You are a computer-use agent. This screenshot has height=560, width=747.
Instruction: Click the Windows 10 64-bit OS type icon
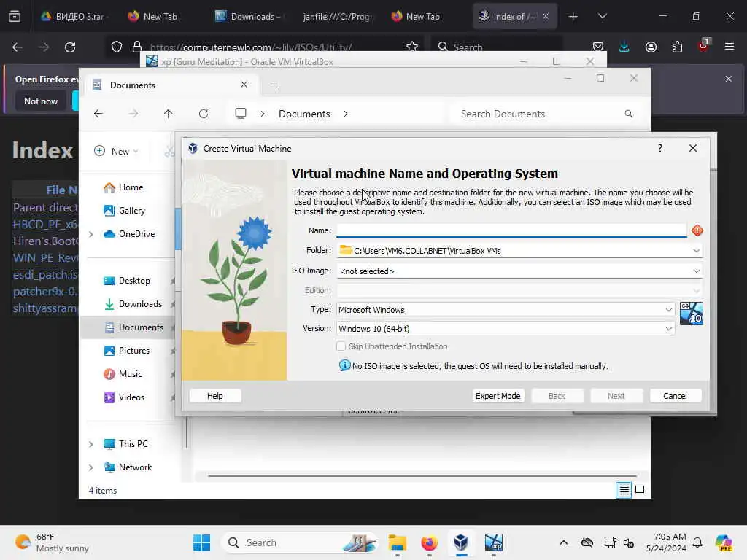pos(692,314)
